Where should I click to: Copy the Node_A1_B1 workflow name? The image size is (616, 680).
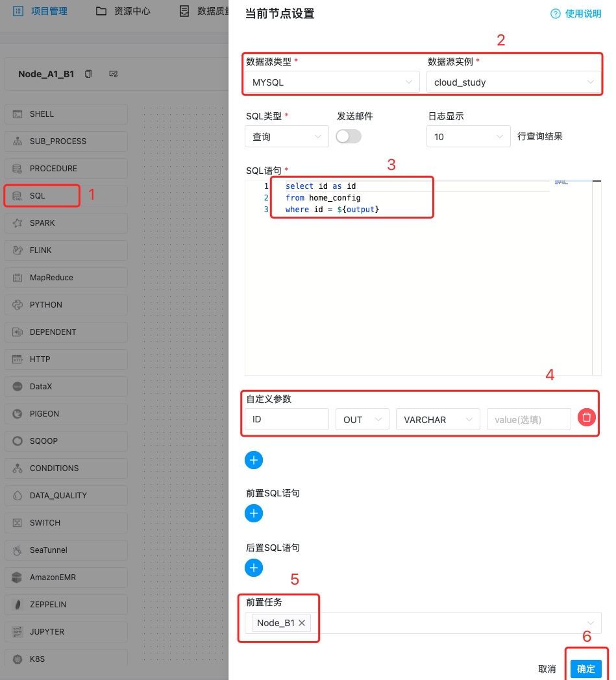[88, 74]
